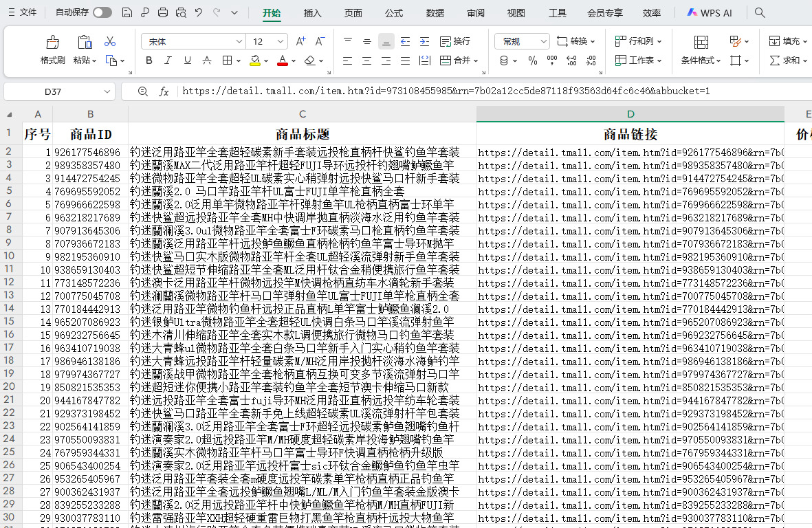The width and height of the screenshot is (812, 528).
Task: Toggle 换行 wrap text option
Action: coord(455,42)
